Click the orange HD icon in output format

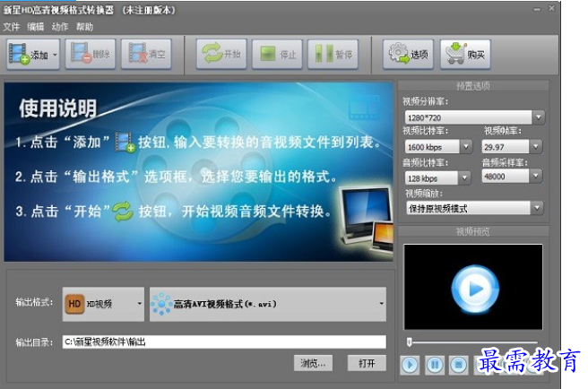point(74,304)
